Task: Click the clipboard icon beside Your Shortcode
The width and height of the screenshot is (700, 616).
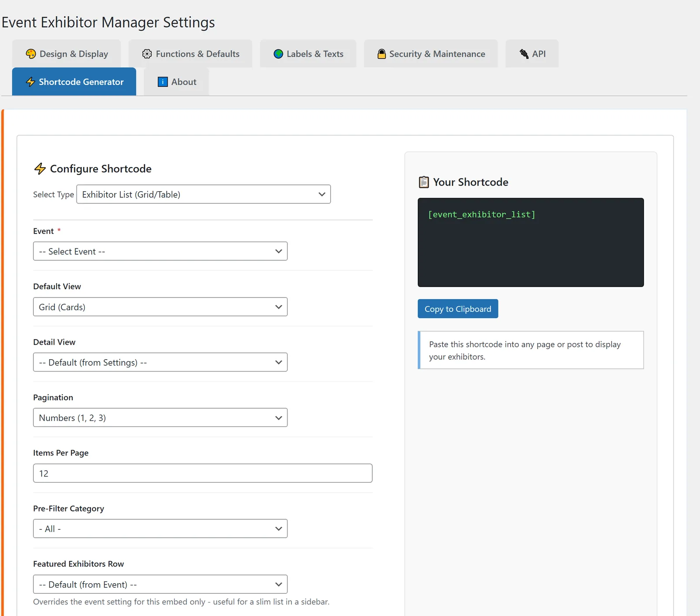Action: click(x=424, y=182)
